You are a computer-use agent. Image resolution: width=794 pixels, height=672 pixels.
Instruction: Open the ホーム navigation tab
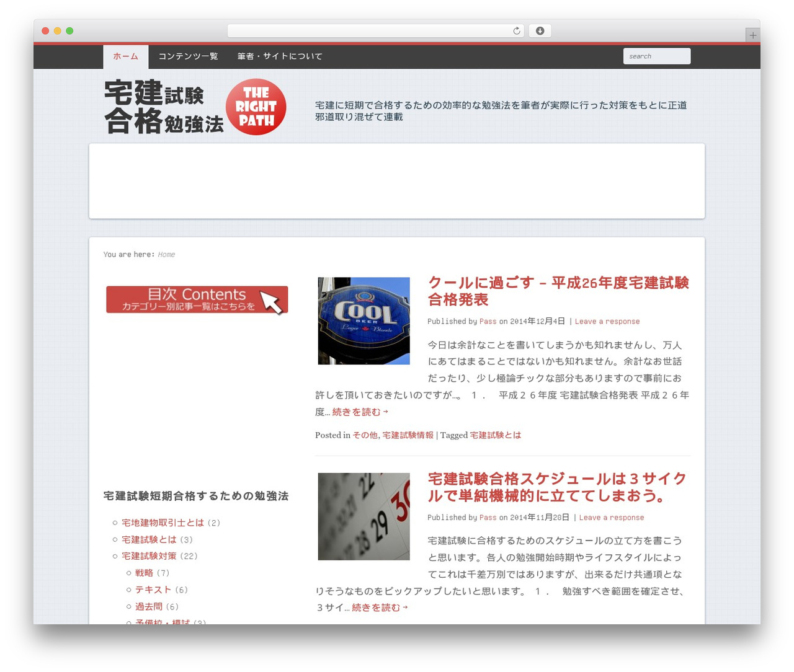tap(125, 56)
